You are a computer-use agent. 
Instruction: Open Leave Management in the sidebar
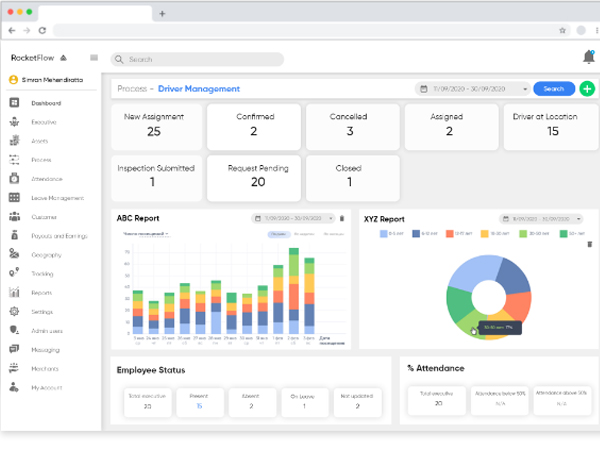(x=58, y=198)
